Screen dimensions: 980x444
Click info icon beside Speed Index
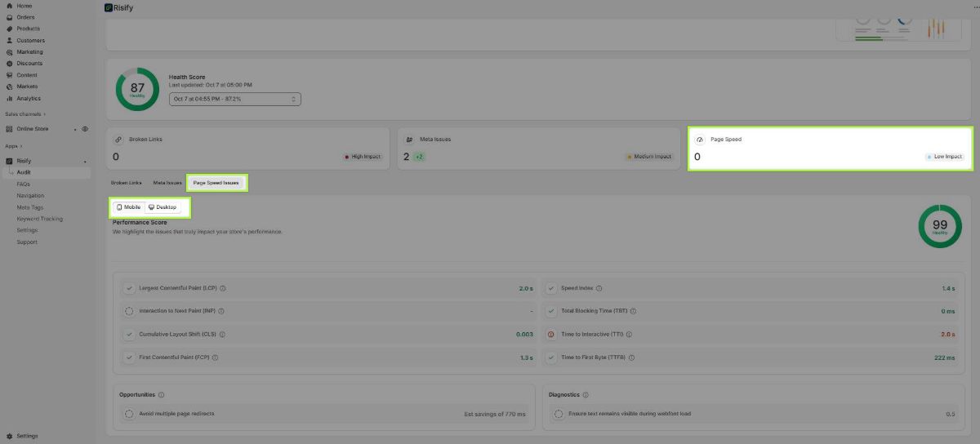click(x=599, y=288)
